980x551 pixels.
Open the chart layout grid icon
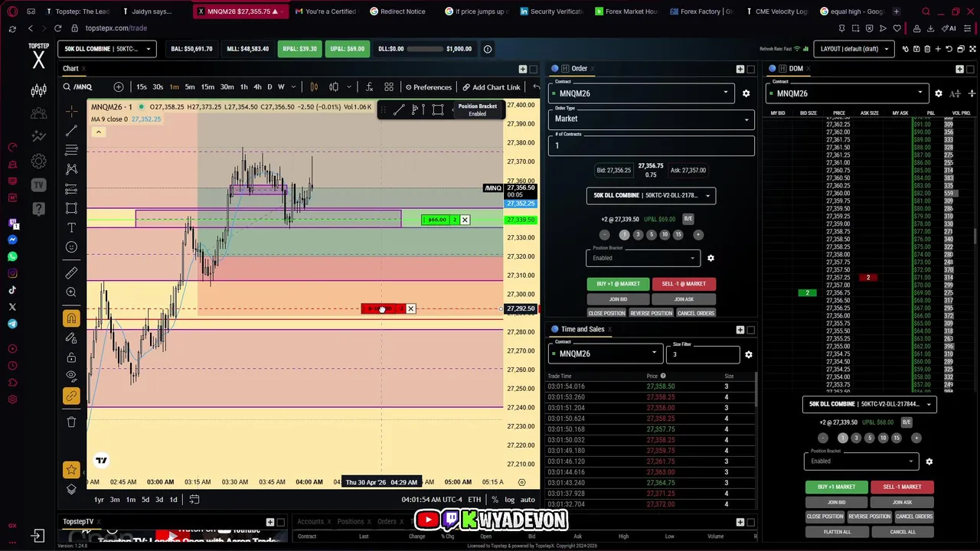(x=389, y=86)
